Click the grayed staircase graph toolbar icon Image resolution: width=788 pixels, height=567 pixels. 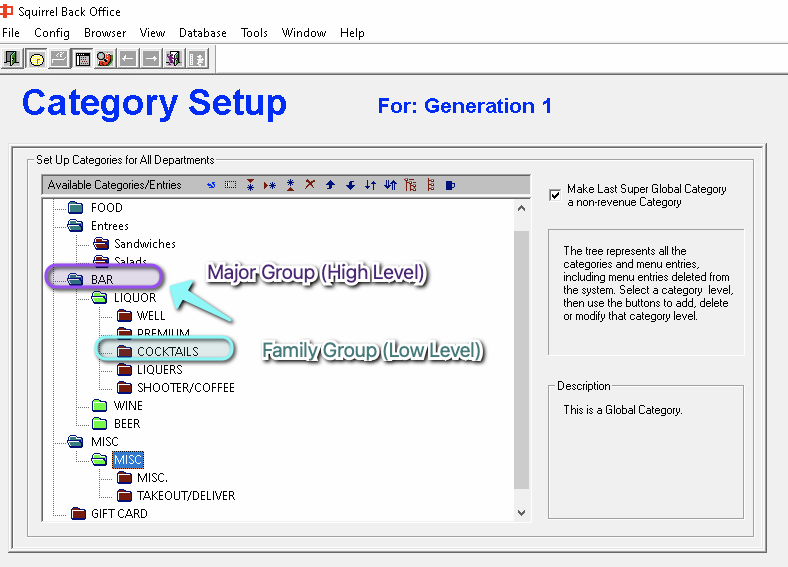[x=59, y=59]
